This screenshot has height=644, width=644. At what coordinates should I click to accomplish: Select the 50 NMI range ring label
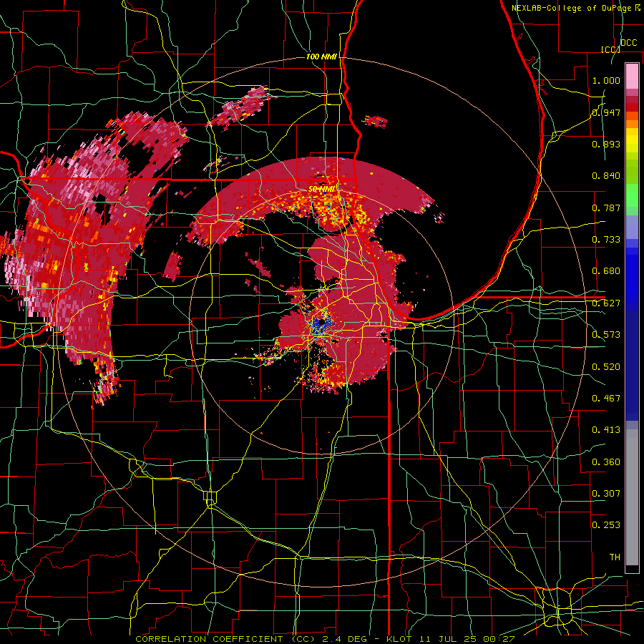coord(321,189)
